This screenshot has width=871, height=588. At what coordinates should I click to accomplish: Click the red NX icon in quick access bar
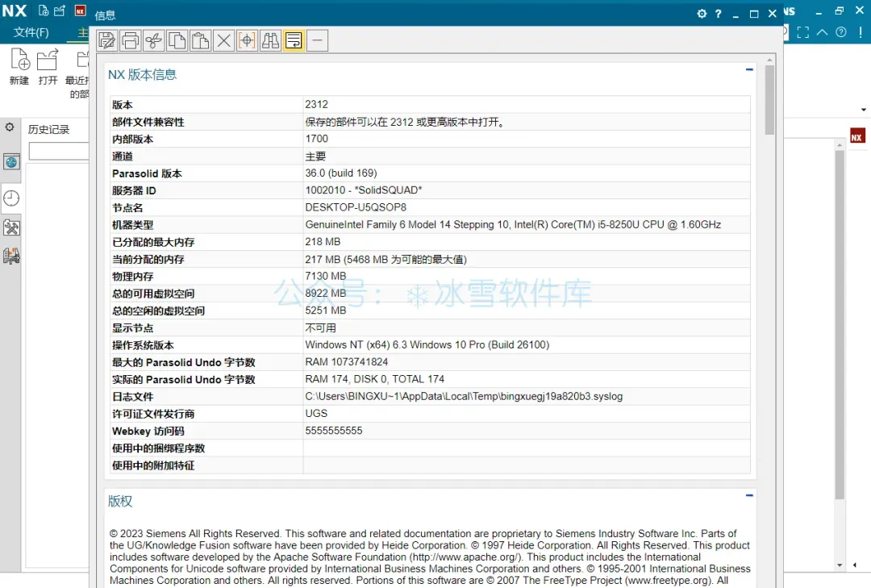(x=80, y=10)
